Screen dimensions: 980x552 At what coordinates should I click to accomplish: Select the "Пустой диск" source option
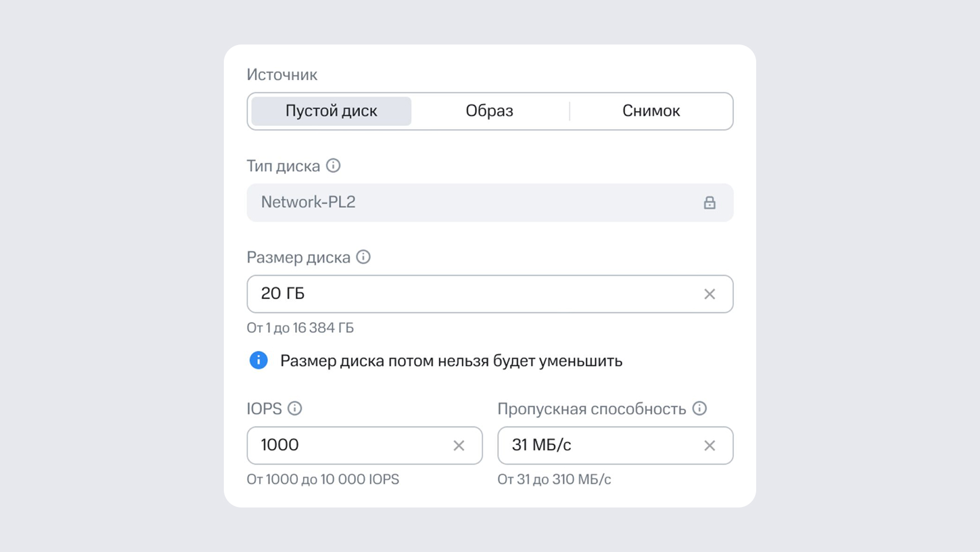coord(331,111)
